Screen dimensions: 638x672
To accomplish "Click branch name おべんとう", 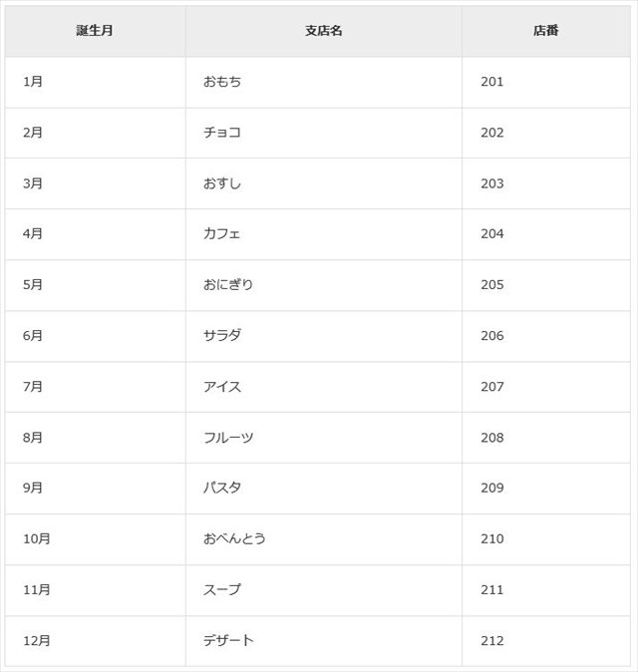I will coord(234,539).
